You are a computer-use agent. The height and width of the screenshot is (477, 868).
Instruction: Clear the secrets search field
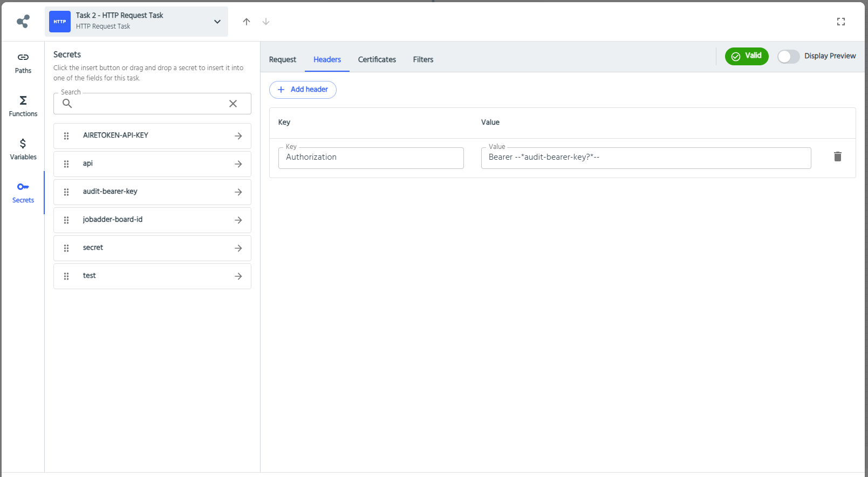233,104
